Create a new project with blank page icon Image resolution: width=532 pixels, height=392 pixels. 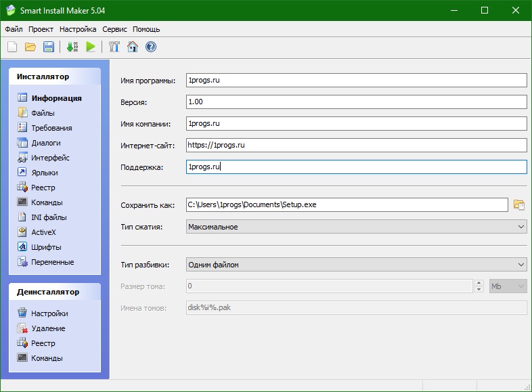click(12, 47)
